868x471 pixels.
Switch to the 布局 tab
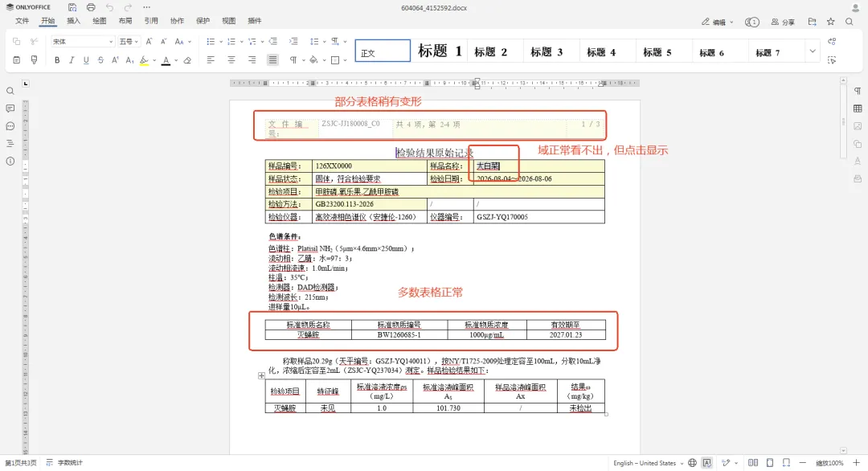coord(125,21)
